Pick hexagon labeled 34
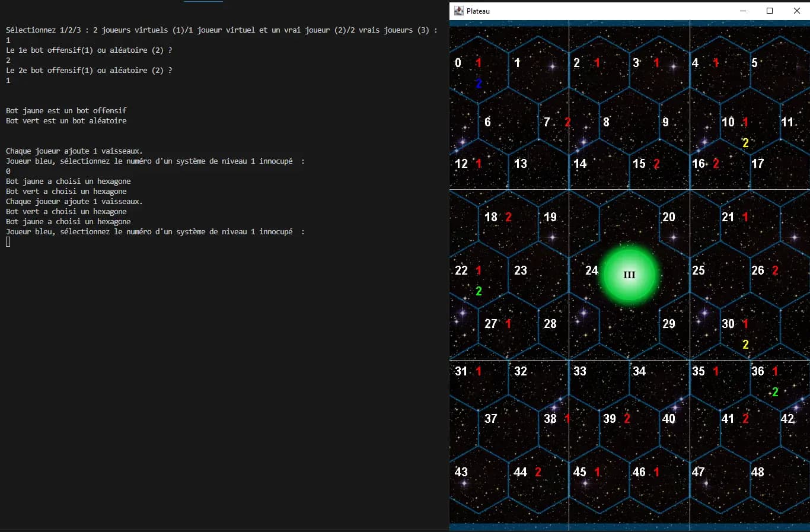The width and height of the screenshot is (810, 532). pyautogui.click(x=639, y=371)
